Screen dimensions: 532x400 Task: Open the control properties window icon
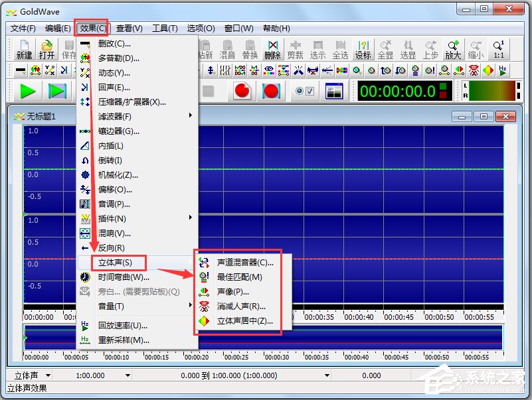(334, 91)
